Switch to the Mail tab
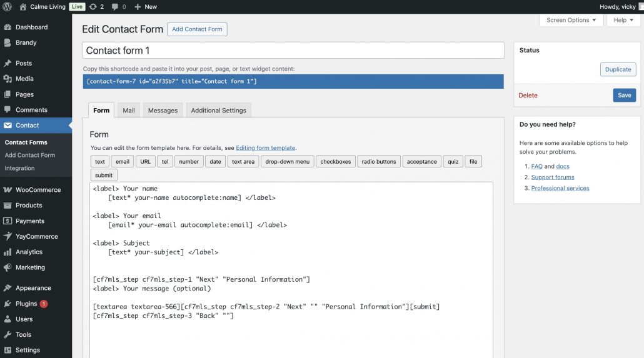644x358 pixels. coord(129,111)
